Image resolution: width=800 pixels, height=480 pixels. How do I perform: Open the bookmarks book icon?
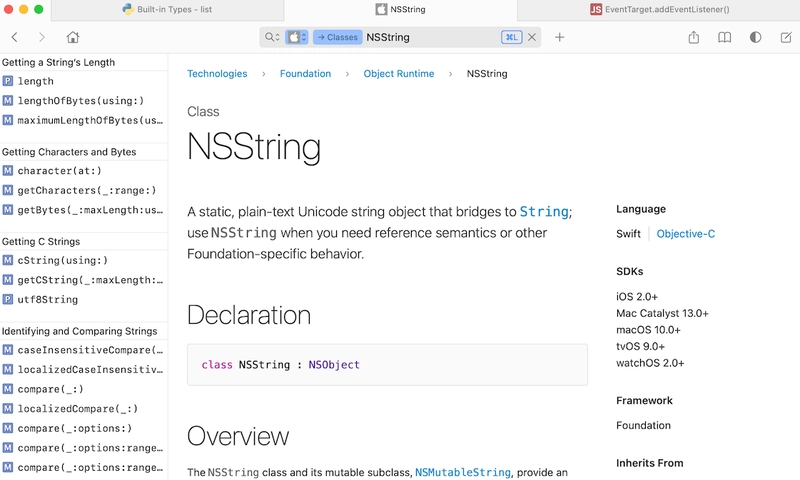pos(724,37)
